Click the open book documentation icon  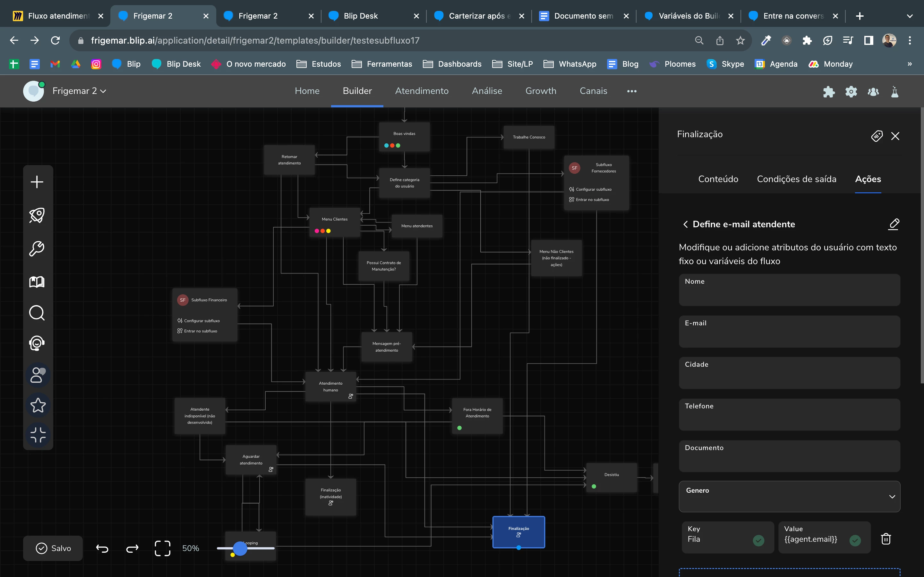[37, 282]
